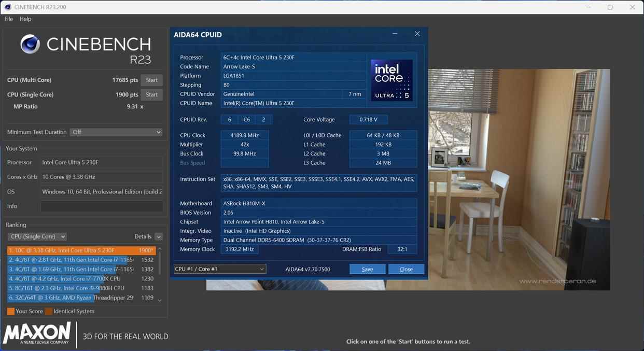This screenshot has width=644, height=351.
Task: Click the MP Ratio value 9.31 x
Action: point(135,106)
